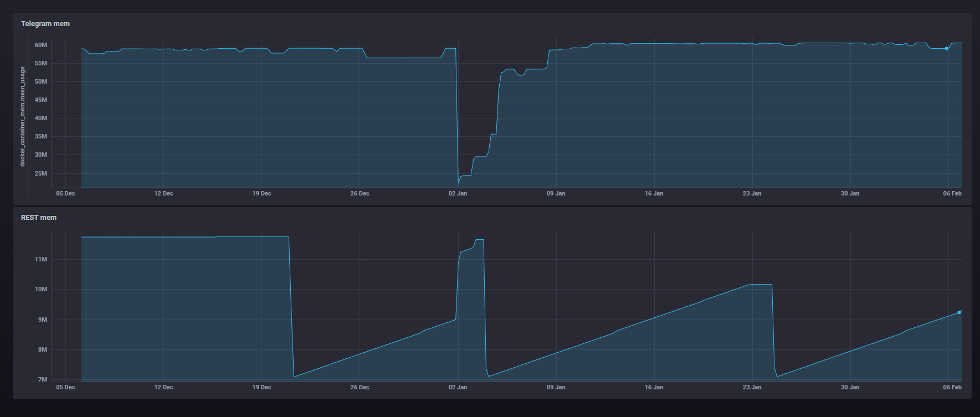Click the 9M label on REST mem axis

[x=43, y=320]
